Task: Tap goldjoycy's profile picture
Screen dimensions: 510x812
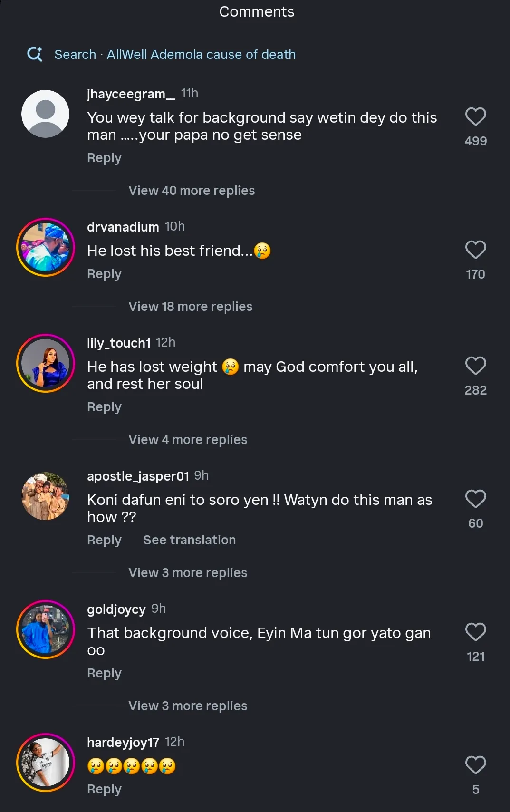Action: (46, 629)
